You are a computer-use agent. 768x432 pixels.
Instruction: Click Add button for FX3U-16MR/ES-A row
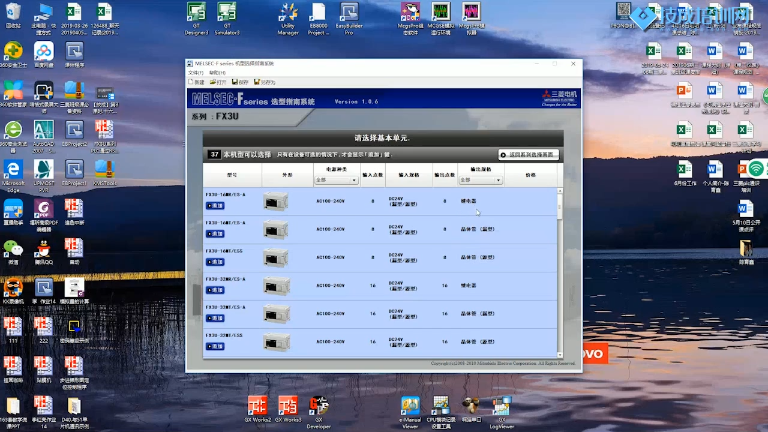(215, 206)
